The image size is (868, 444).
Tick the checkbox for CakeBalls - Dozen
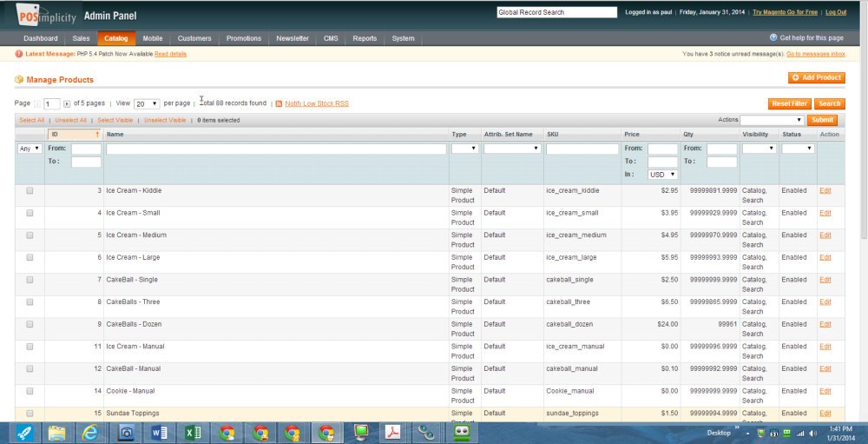[30, 324]
